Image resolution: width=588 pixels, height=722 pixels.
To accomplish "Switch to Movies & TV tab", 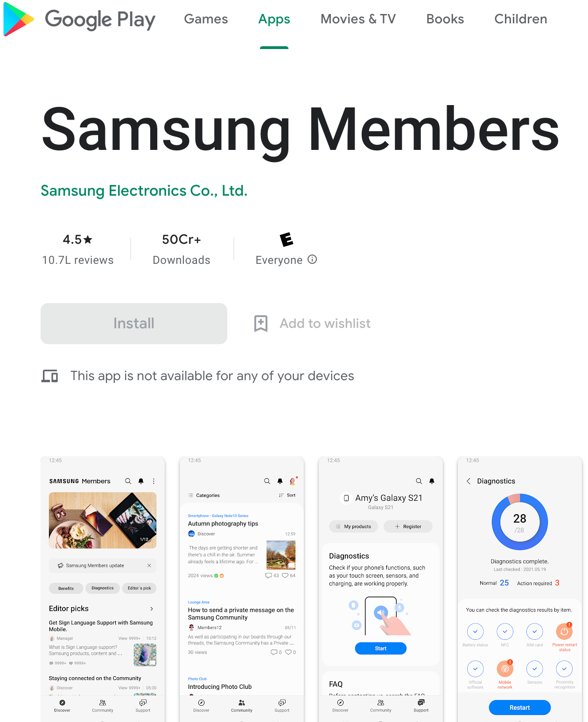I will pos(358,19).
